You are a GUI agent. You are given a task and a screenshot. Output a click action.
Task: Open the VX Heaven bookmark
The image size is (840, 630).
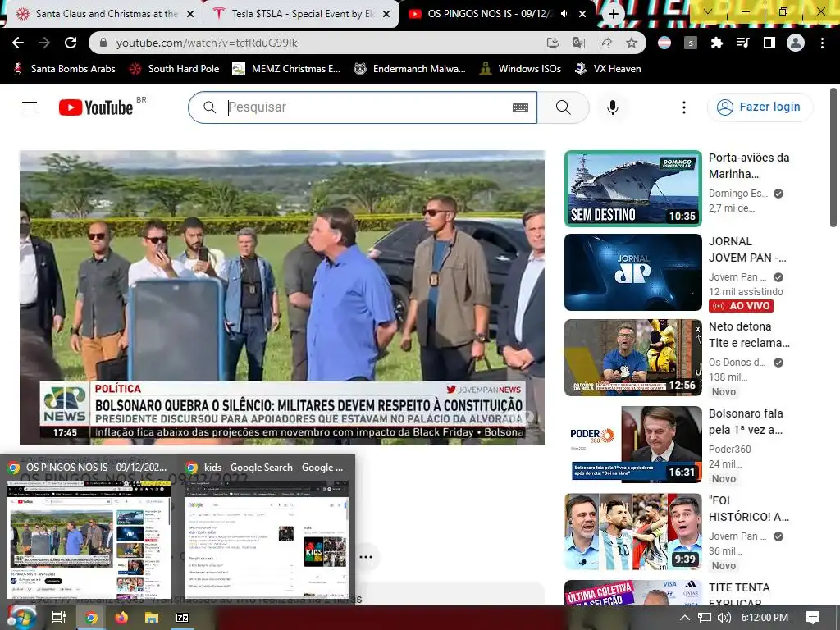(x=608, y=69)
